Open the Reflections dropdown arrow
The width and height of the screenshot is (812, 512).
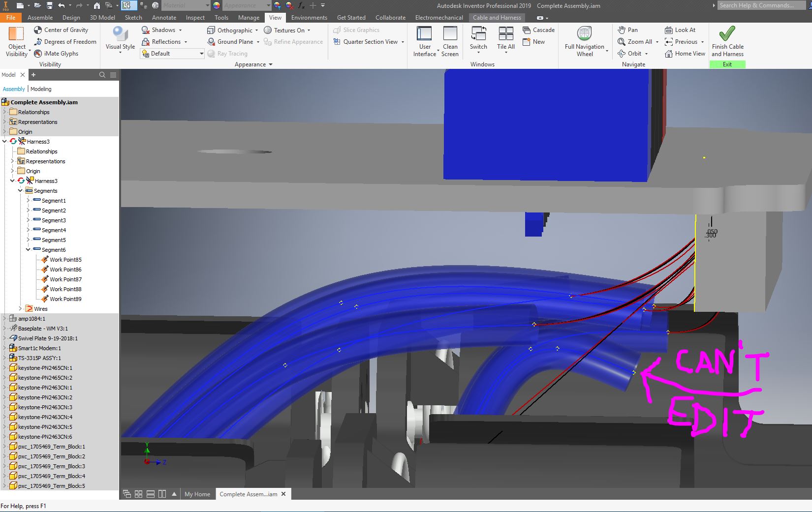[x=186, y=42]
